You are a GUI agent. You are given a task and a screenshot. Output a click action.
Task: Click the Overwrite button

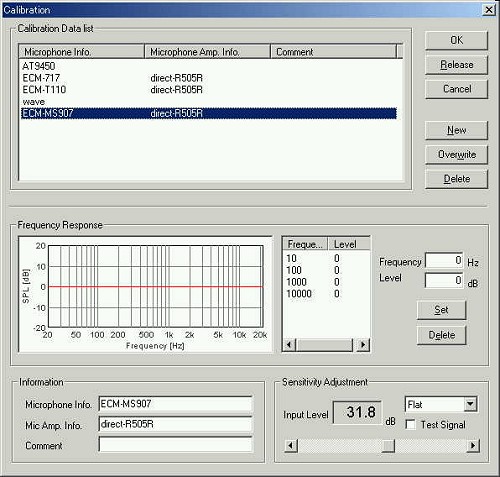(x=456, y=154)
